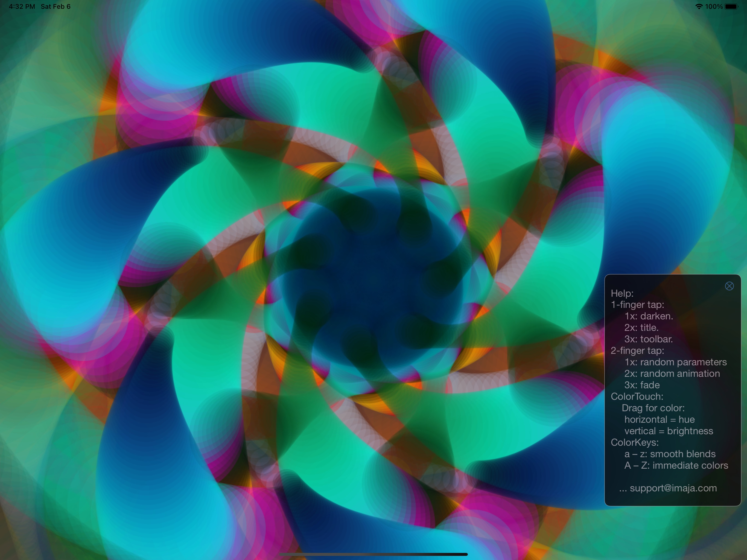
Task: Click 'A – Z: immediate colors' text
Action: point(676,465)
